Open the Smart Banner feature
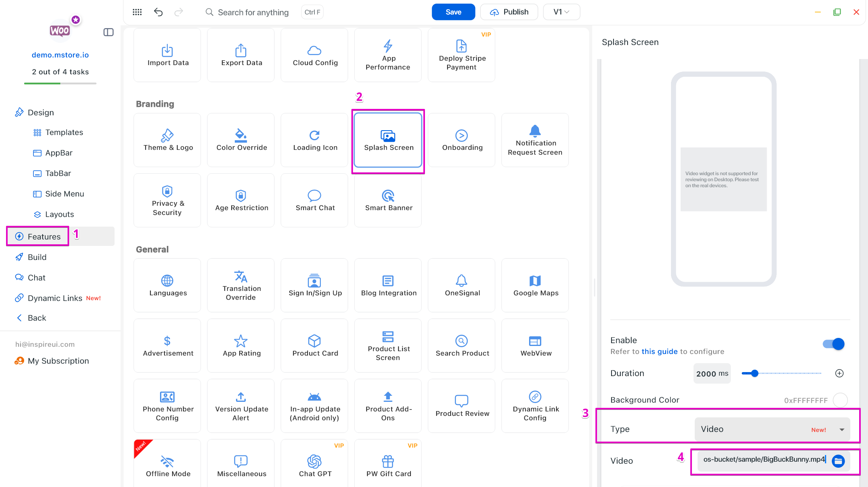 (x=388, y=200)
